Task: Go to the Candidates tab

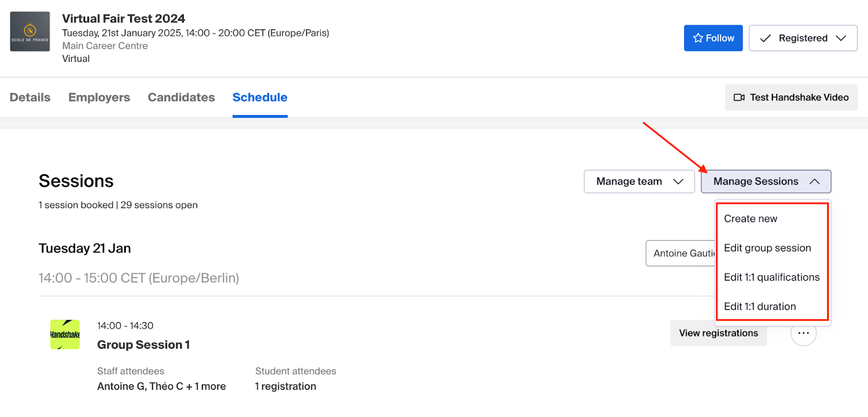Action: pos(181,97)
